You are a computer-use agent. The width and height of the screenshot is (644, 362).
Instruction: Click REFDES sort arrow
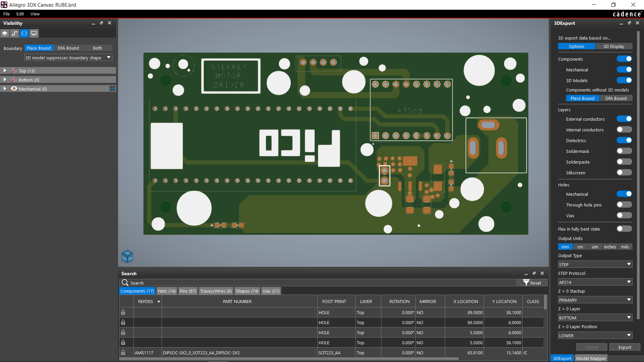tap(159, 301)
